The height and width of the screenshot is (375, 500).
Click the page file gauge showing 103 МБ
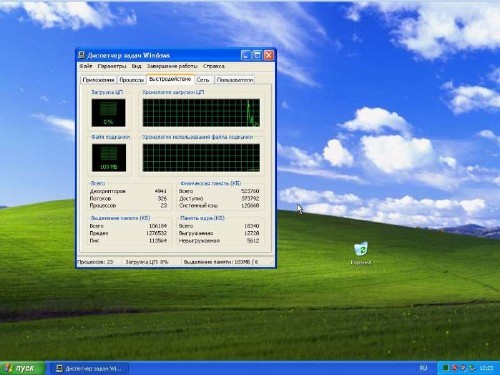pos(109,158)
